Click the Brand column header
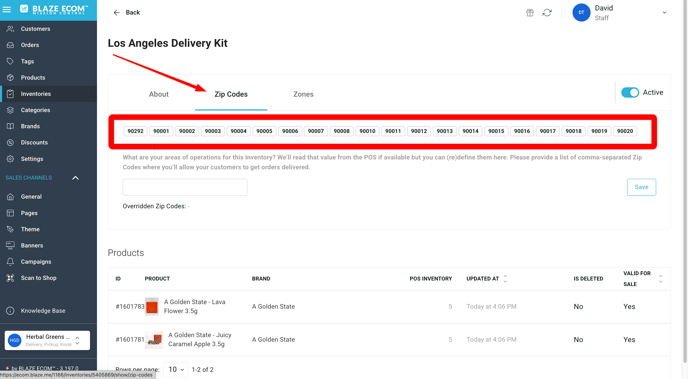This screenshot has width=688, height=379. point(261,279)
